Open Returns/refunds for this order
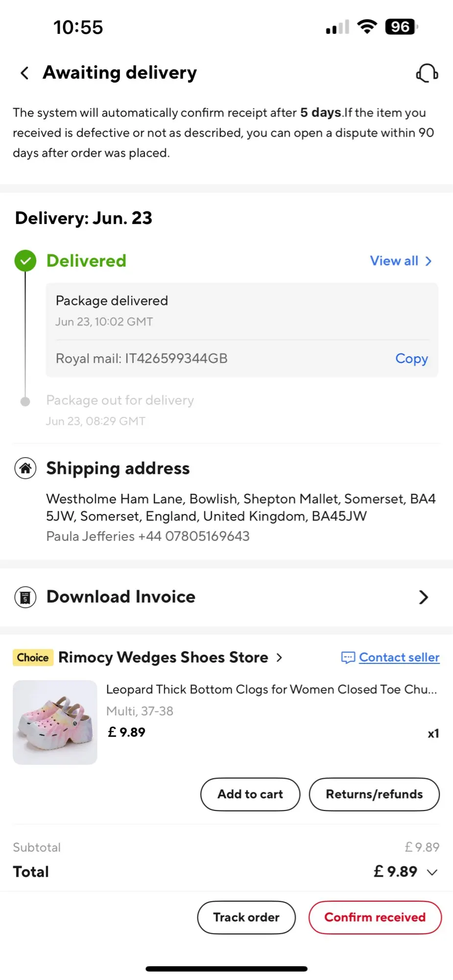Image resolution: width=453 pixels, height=980 pixels. 374,794
